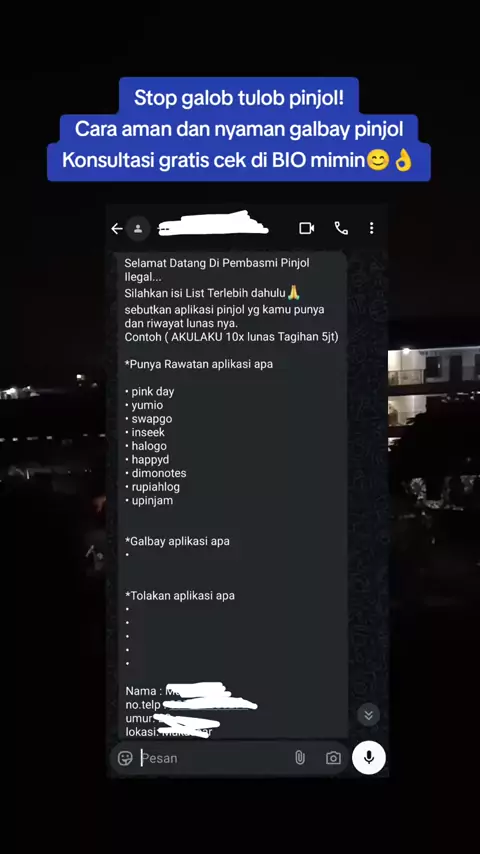This screenshot has height=854, width=480.
Task: Tap the 'rupiahlog' list entry
Action: click(x=155, y=487)
